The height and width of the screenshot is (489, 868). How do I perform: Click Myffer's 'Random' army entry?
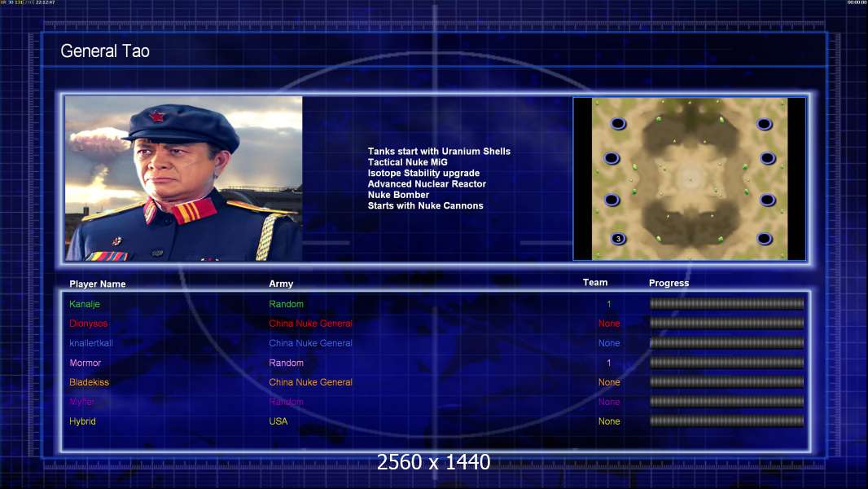click(286, 402)
